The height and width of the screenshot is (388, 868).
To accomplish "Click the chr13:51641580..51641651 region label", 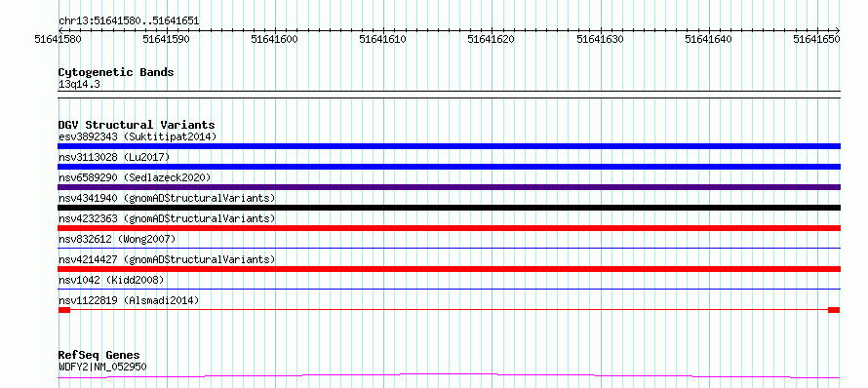I will click(x=129, y=21).
